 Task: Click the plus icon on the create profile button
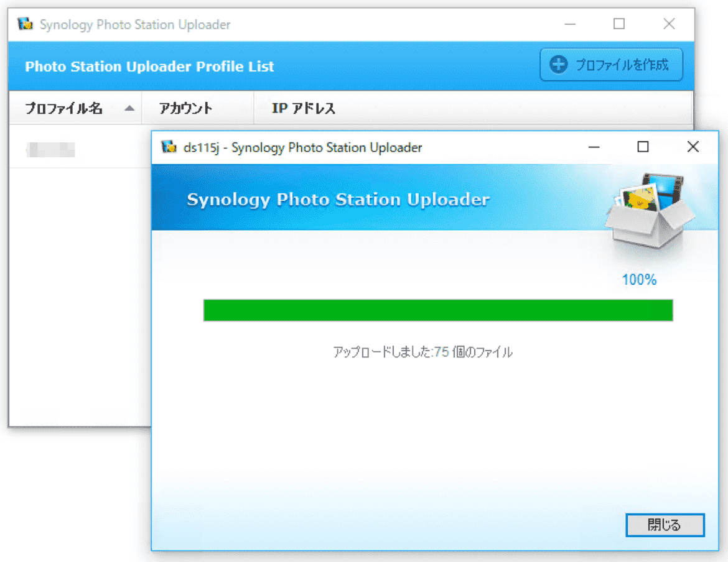559,65
